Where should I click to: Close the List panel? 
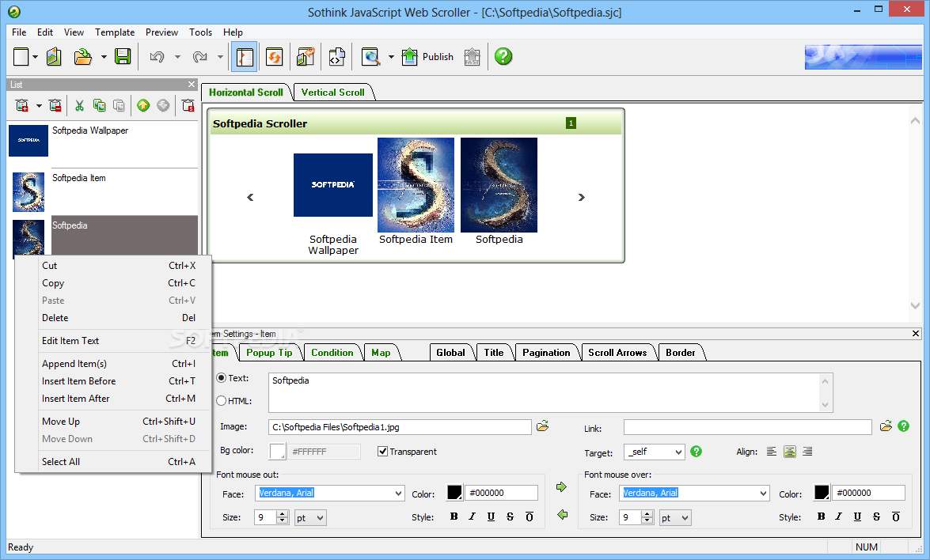coord(191,84)
